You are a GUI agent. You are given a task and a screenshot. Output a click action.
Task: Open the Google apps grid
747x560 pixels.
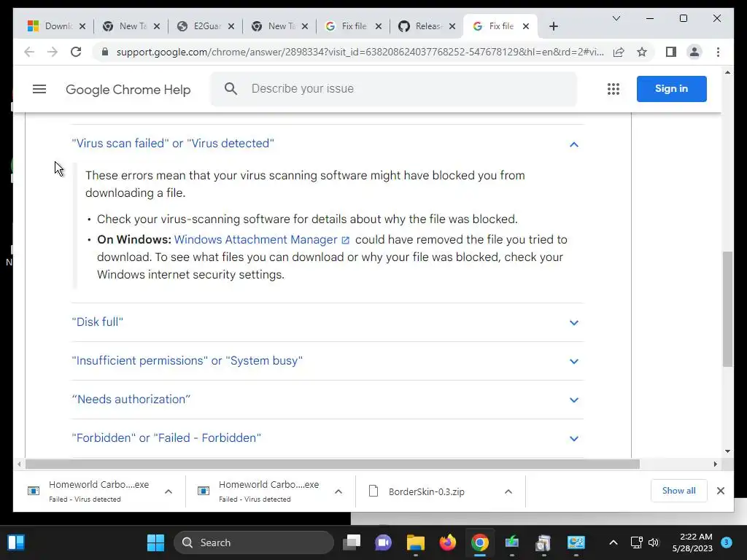[613, 89]
